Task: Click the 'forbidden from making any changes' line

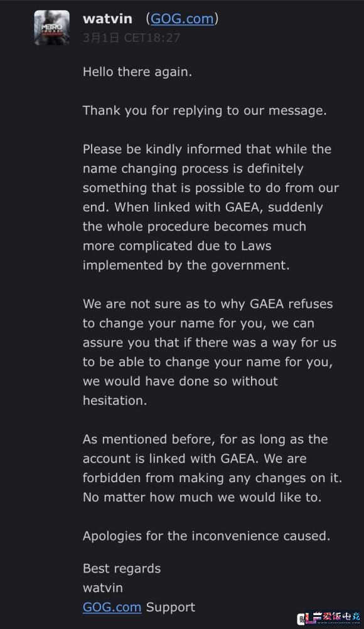Action: (212, 478)
